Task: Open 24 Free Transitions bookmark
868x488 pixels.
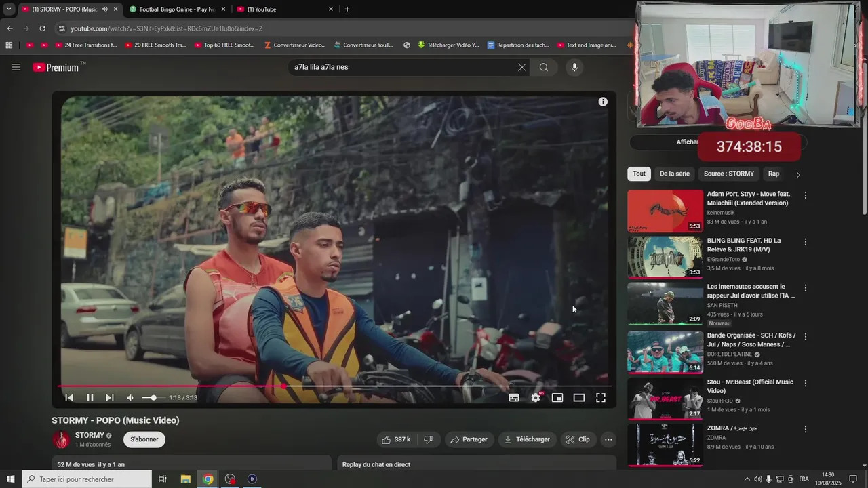Action: click(85, 45)
